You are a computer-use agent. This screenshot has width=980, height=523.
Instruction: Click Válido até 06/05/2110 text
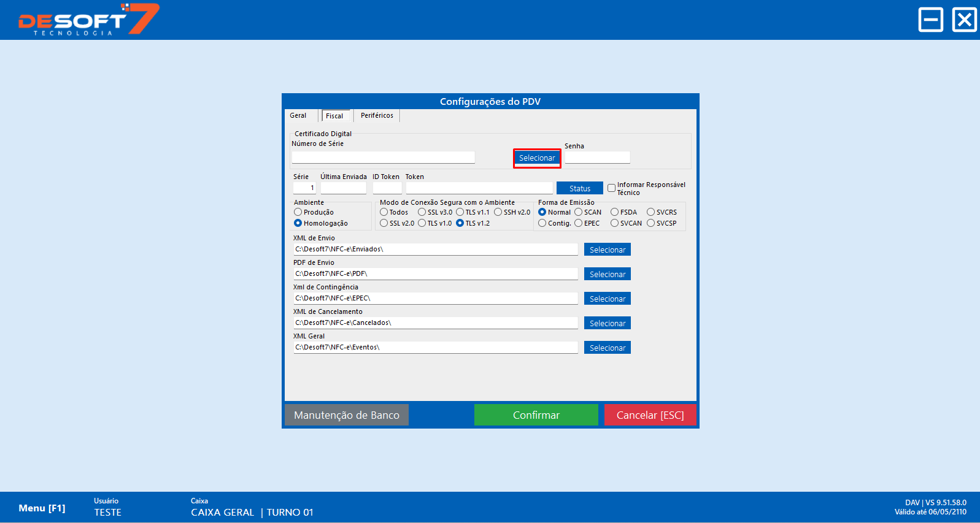[x=930, y=512]
